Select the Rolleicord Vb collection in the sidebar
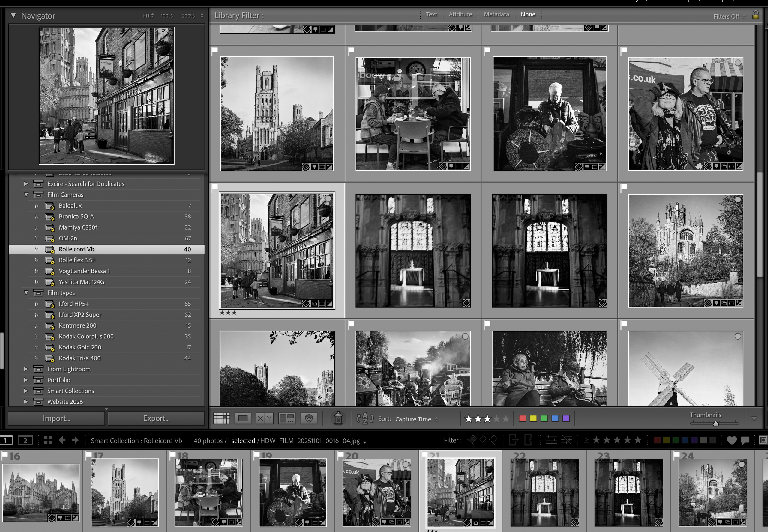768x532 pixels. click(x=76, y=249)
